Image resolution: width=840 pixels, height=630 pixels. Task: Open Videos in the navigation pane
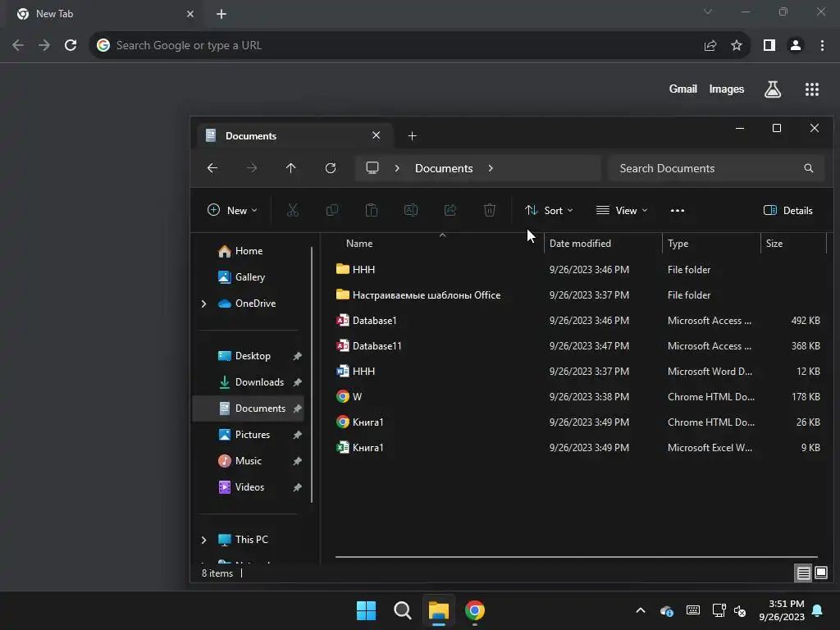pos(241,487)
